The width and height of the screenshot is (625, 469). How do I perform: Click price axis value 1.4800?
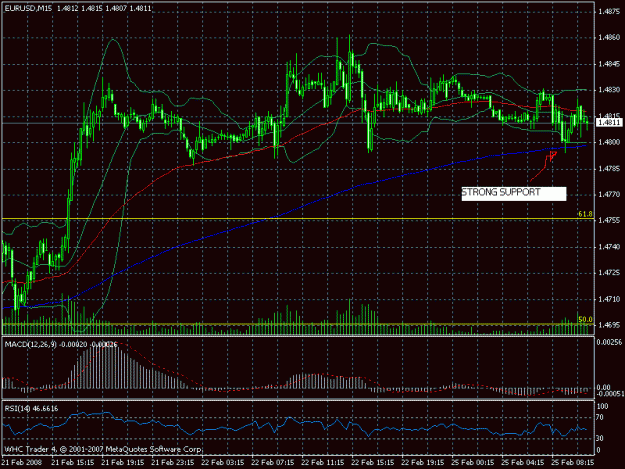point(609,142)
